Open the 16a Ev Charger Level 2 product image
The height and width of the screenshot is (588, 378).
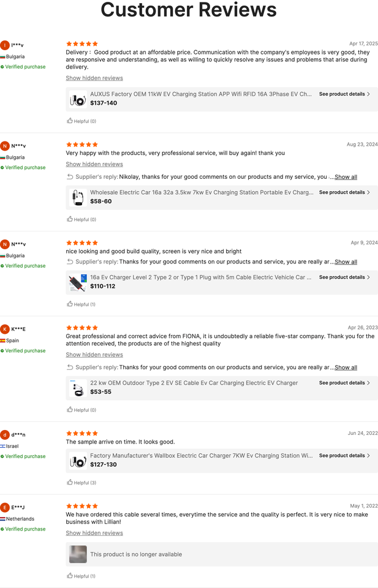click(x=78, y=282)
